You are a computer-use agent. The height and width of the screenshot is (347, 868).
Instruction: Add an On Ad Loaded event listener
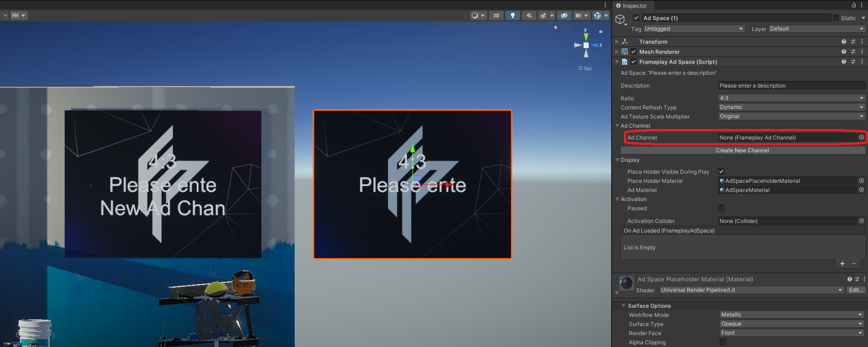[842, 264]
